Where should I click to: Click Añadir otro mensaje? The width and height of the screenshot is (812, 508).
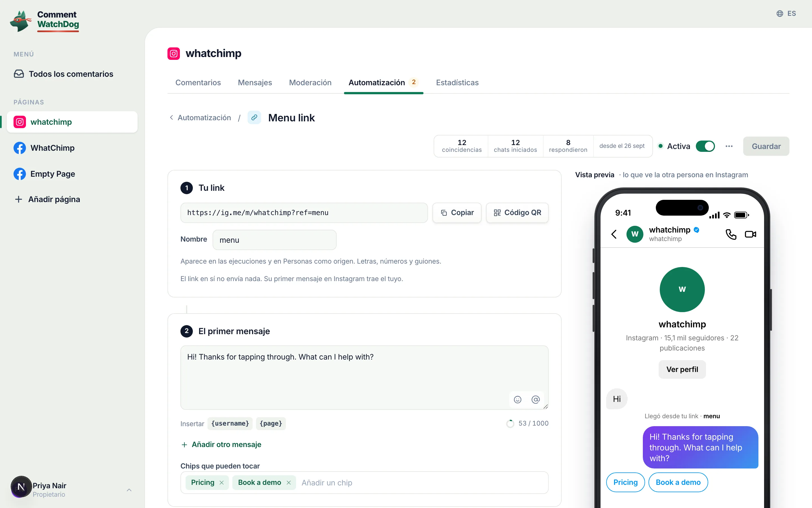pyautogui.click(x=221, y=444)
